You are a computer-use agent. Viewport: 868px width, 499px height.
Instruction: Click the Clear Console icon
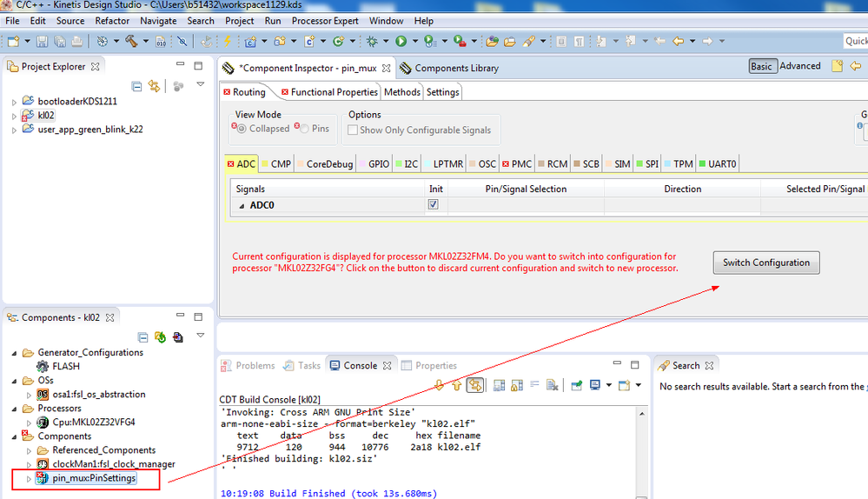point(552,385)
